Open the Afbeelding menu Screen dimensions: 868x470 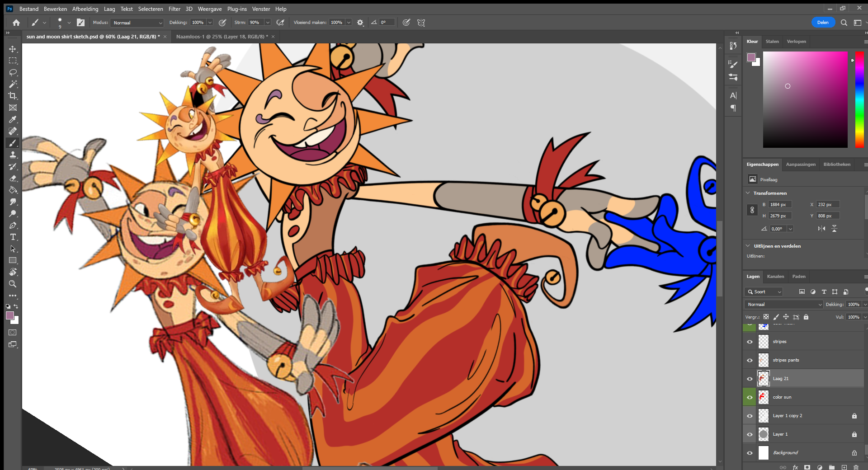click(x=85, y=9)
